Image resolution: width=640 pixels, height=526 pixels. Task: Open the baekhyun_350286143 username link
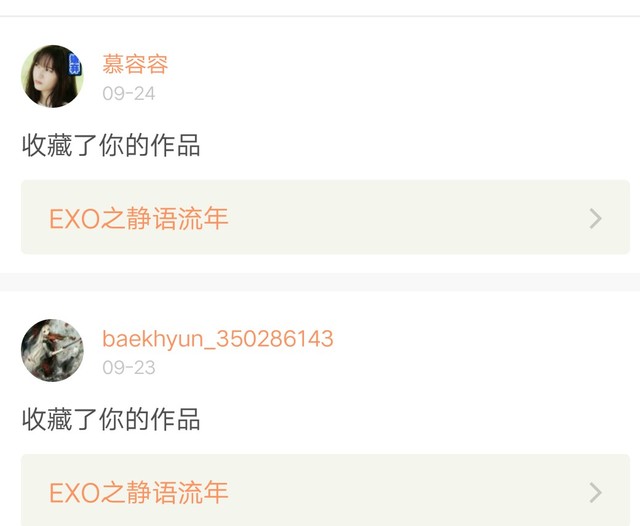[x=218, y=339]
